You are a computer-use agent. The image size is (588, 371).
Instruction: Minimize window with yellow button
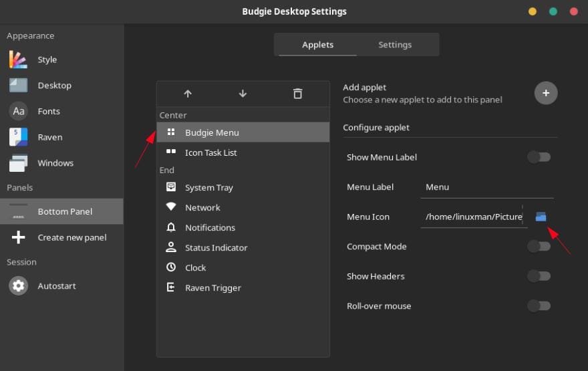(x=532, y=11)
